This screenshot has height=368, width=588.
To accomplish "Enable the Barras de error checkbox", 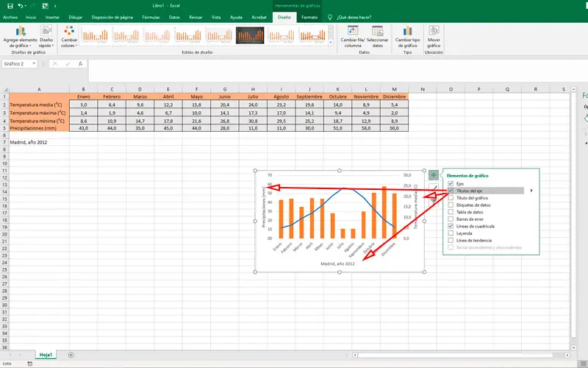I will (451, 219).
